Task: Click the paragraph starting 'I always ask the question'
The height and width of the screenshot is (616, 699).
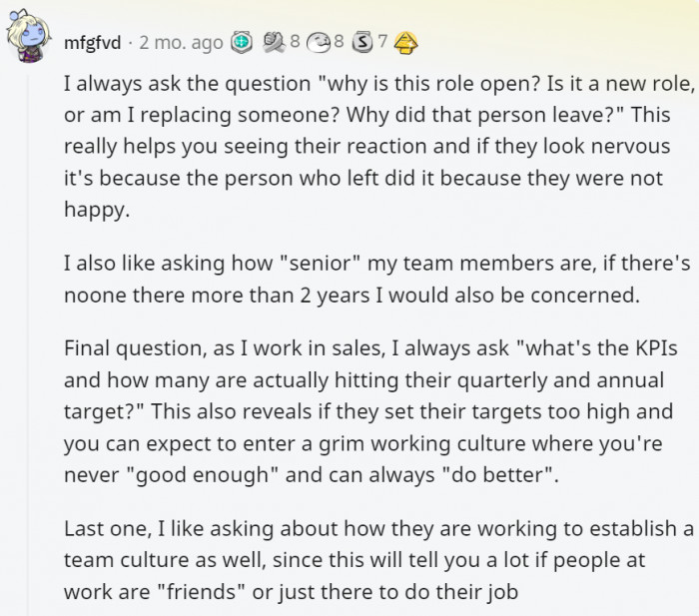Action: point(378,147)
